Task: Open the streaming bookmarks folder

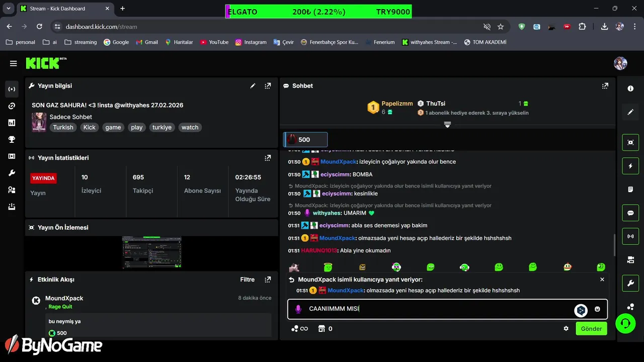Action: coord(80,42)
